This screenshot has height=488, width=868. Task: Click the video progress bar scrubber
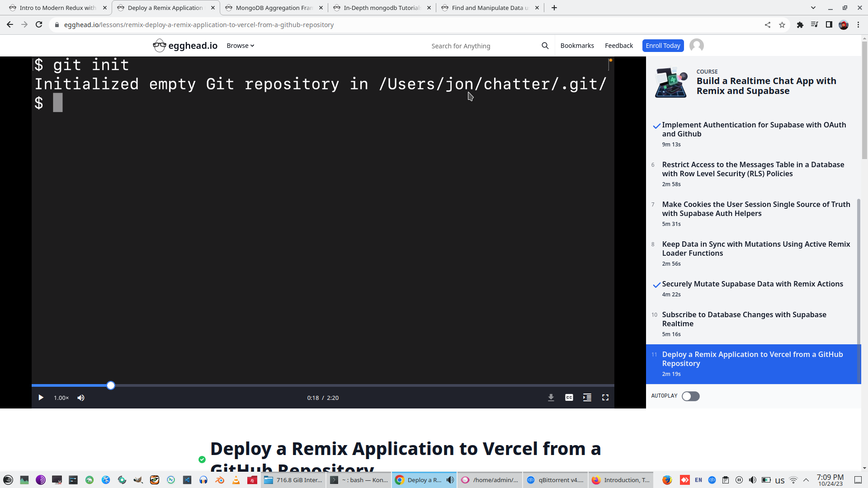tap(111, 385)
